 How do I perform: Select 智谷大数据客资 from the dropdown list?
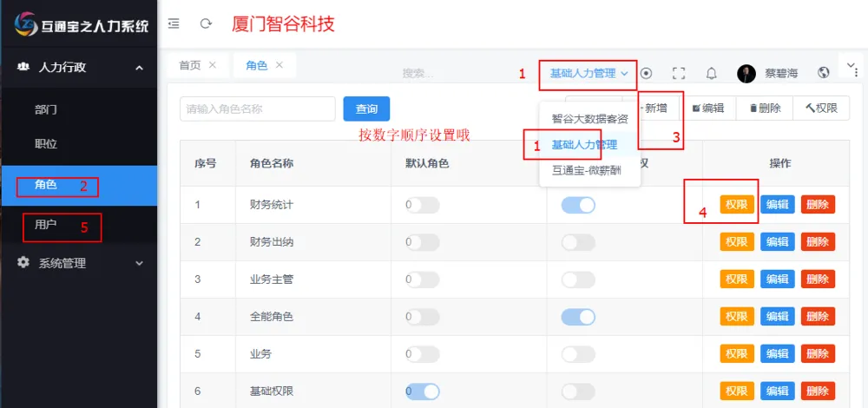590,117
